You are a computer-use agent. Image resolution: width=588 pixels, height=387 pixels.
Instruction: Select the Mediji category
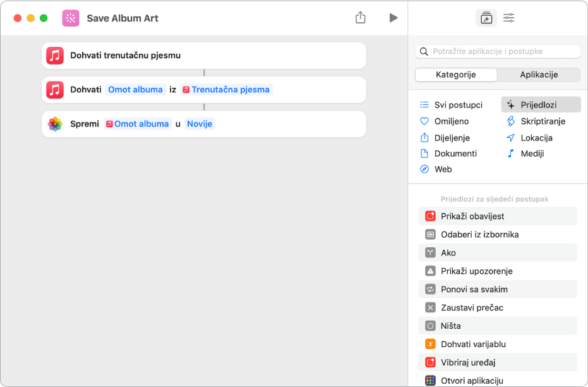click(532, 153)
